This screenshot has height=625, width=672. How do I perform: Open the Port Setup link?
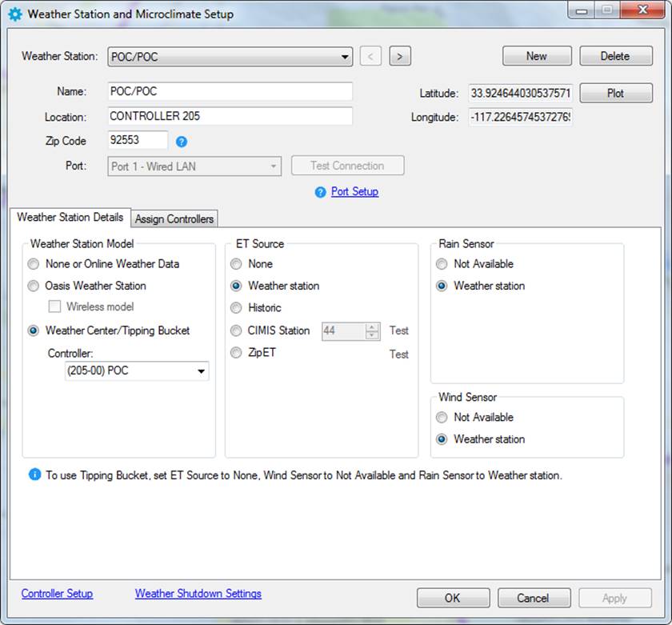354,191
